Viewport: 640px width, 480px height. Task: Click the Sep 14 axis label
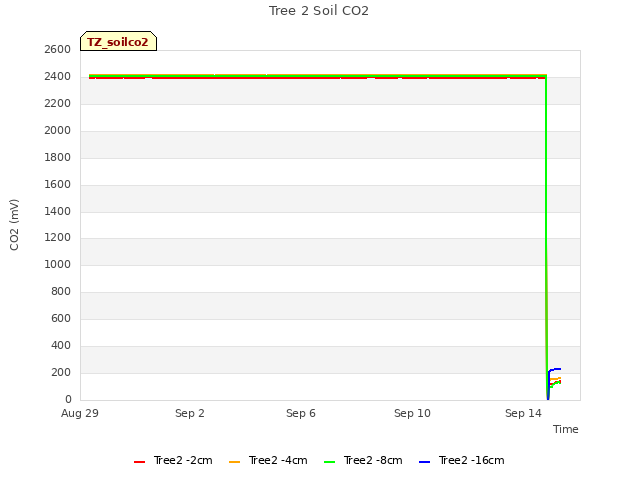(x=523, y=413)
